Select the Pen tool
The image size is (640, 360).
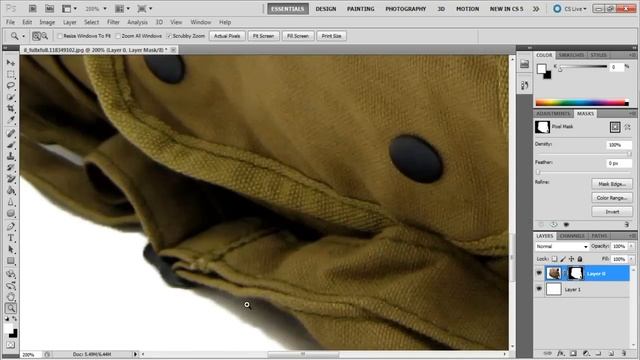point(11,227)
